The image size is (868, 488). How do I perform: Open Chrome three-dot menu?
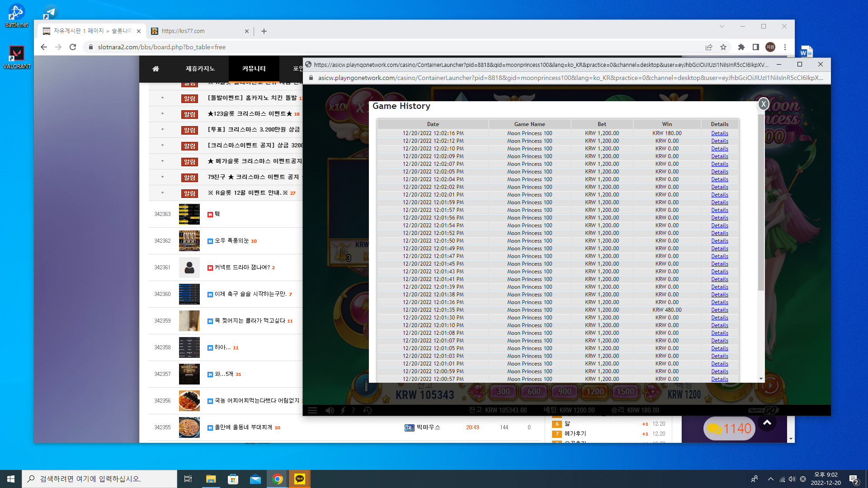[x=785, y=47]
